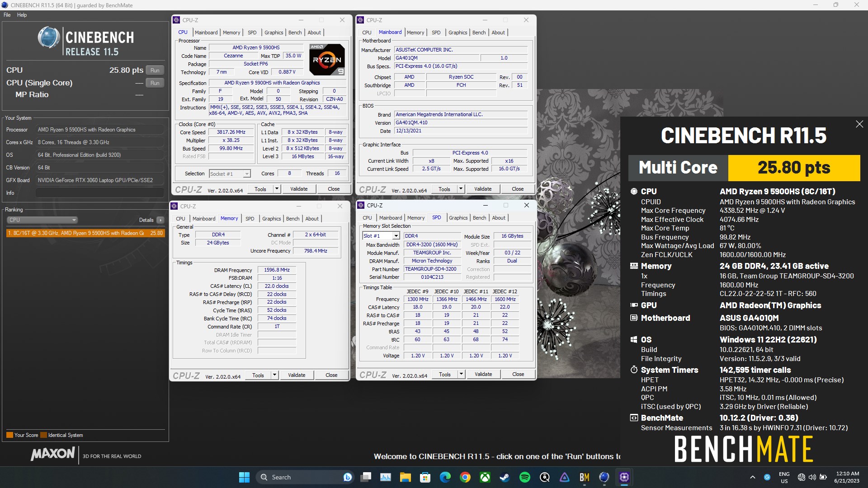Open the Xbox app from the taskbar
This screenshot has width=868, height=488.
[485, 477]
